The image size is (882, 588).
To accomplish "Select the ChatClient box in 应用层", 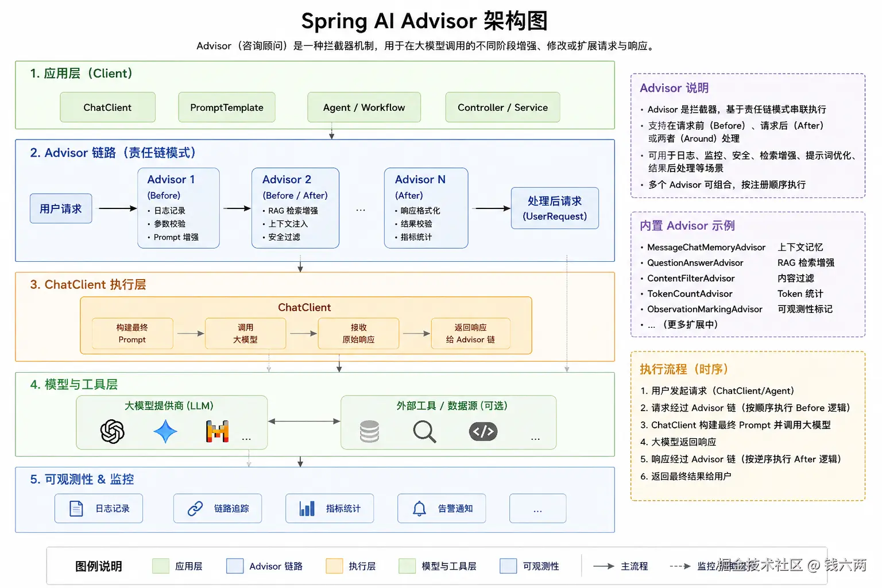I will tap(107, 107).
